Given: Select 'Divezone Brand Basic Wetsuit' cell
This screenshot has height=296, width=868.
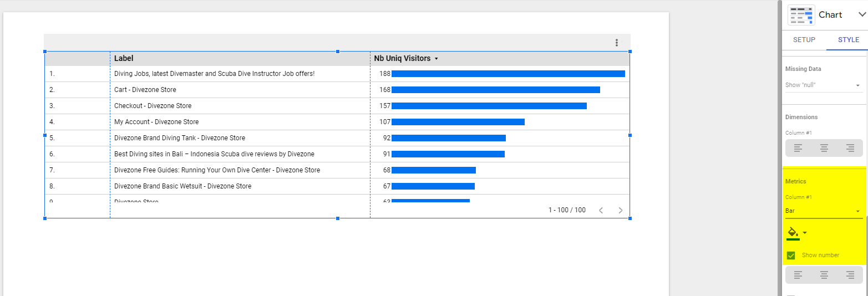Looking at the screenshot, I should click(182, 186).
